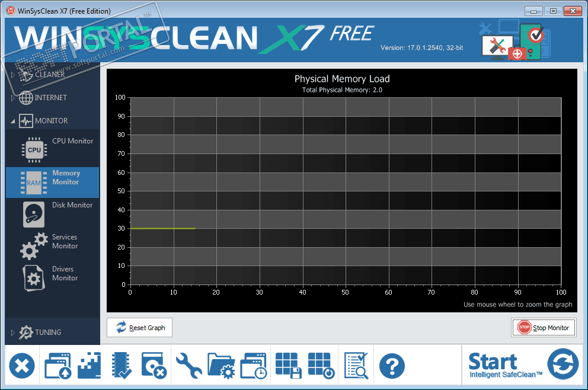Viewport: 588px width, 390px height.
Task: Open the wrench tools icon
Action: click(x=188, y=366)
